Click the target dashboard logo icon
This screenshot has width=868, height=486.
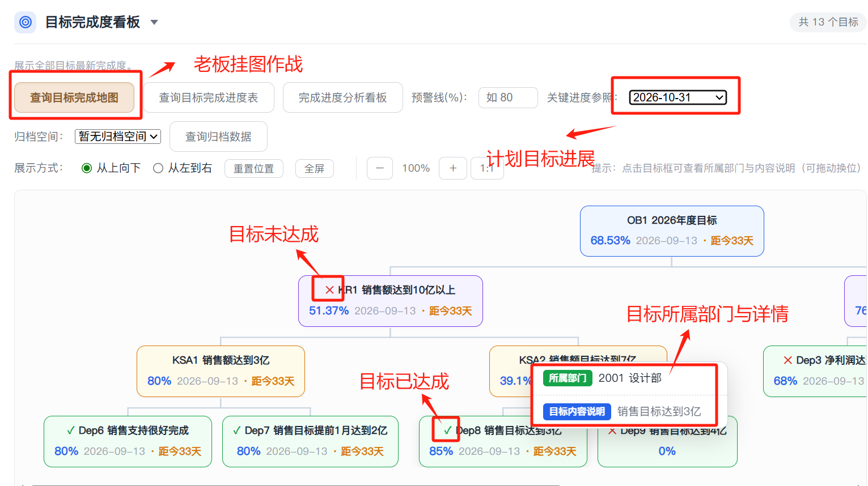(25, 22)
